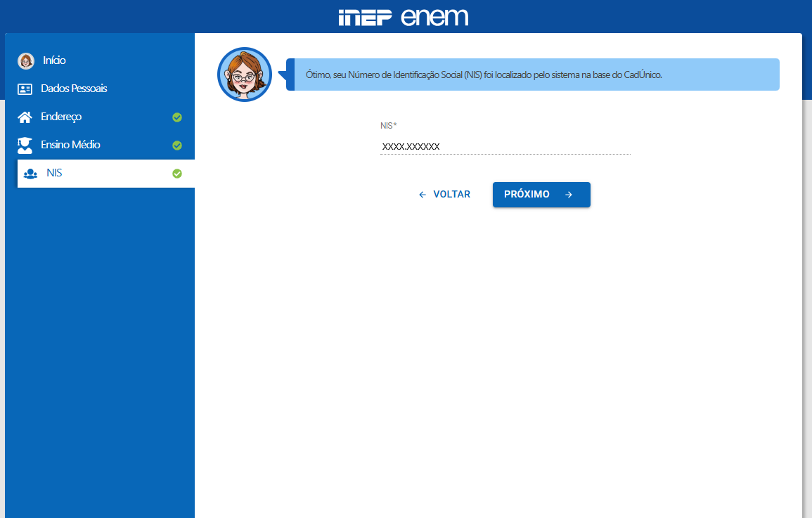Click the graduate icon for Ensino Médio

click(25, 145)
